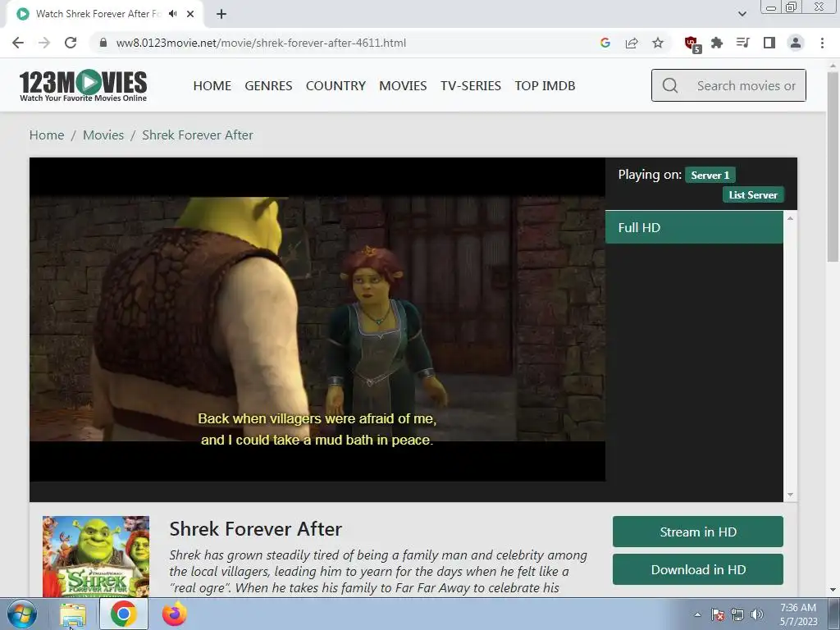Click the server list scroll-up arrow

(x=790, y=218)
